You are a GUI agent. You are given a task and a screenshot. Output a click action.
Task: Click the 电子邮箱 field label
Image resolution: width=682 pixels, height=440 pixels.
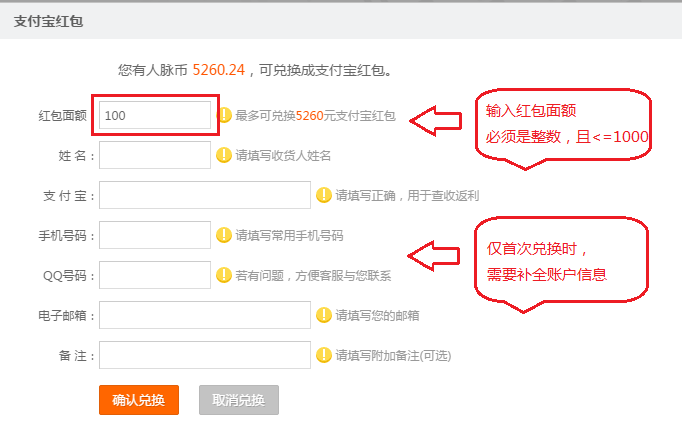(67, 316)
